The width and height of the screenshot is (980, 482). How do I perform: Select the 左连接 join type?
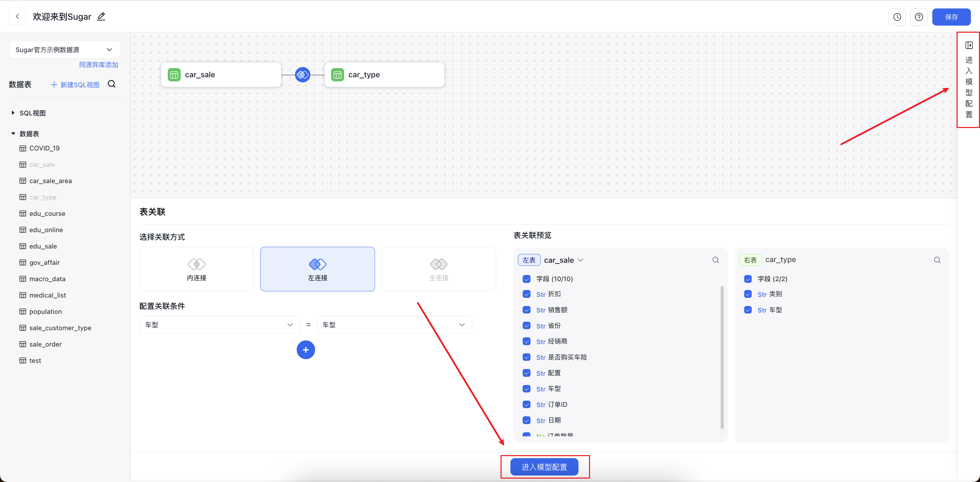[318, 269]
